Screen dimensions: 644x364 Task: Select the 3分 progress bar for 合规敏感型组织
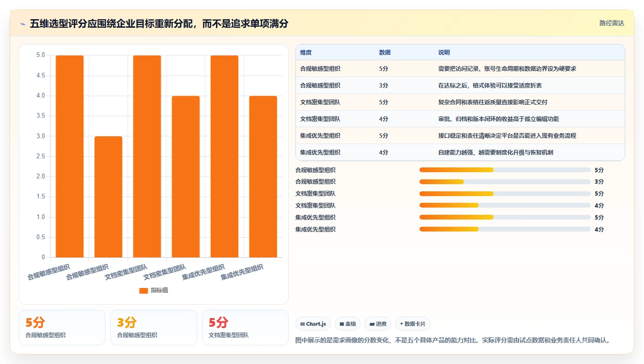coord(505,182)
